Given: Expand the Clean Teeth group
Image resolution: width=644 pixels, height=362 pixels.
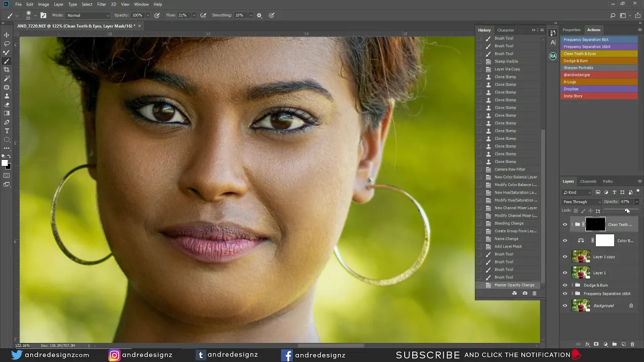Looking at the screenshot, I should coord(572,225).
